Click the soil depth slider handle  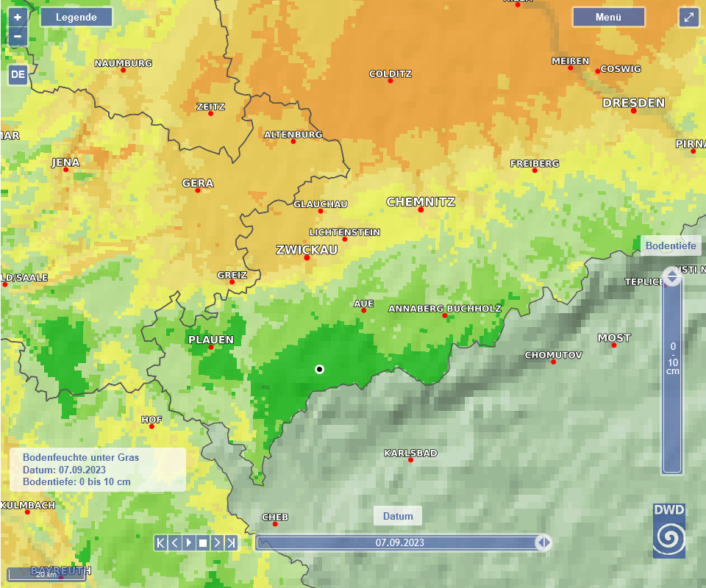coord(672,276)
